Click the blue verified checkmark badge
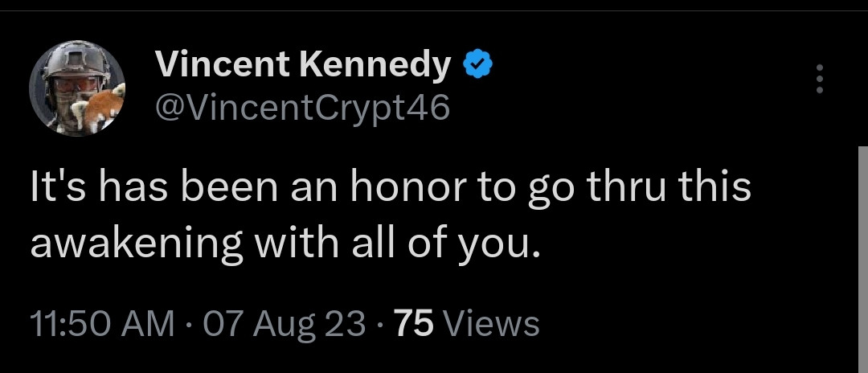868x373 pixels. 476,65
